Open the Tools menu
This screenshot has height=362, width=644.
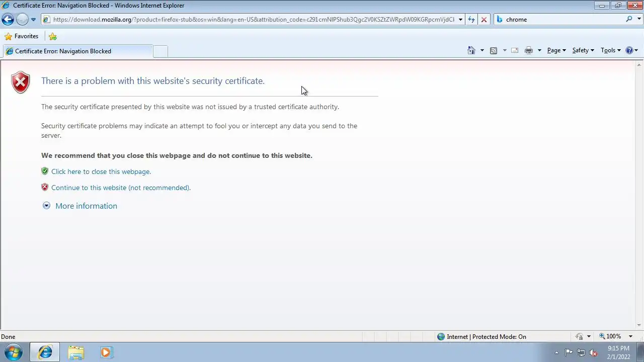tap(611, 50)
